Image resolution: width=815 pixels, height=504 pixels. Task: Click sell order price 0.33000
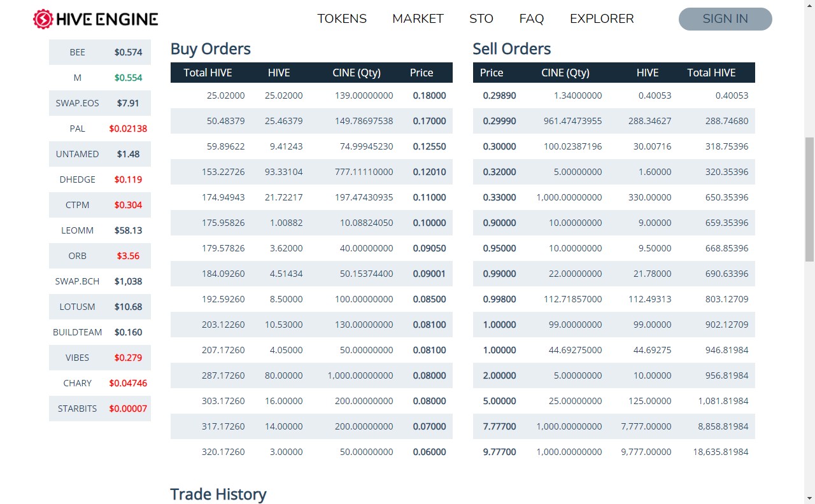pos(499,197)
